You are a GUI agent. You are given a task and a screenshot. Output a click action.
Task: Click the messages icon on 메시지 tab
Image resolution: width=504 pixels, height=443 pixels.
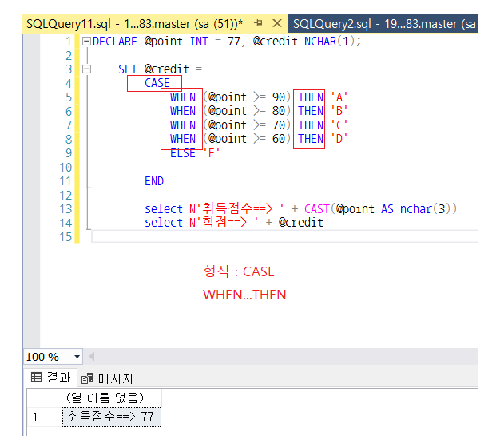87,379
